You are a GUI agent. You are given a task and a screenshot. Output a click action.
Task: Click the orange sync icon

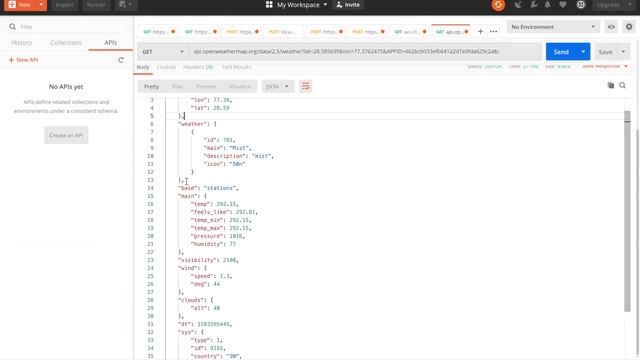pos(498,5)
